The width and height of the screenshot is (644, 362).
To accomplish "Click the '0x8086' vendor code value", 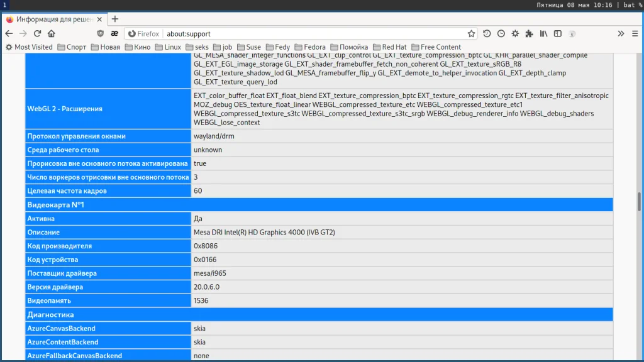I will pos(206,246).
